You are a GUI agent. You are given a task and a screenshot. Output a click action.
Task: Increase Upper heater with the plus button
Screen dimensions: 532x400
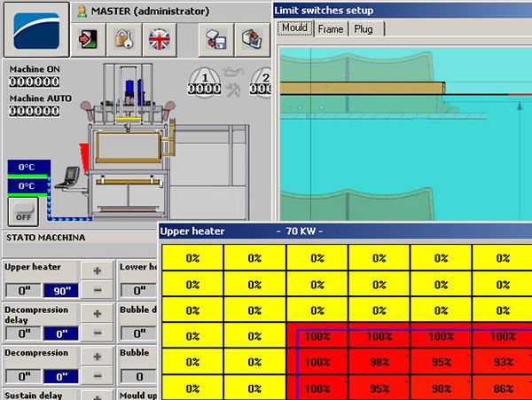pos(97,270)
